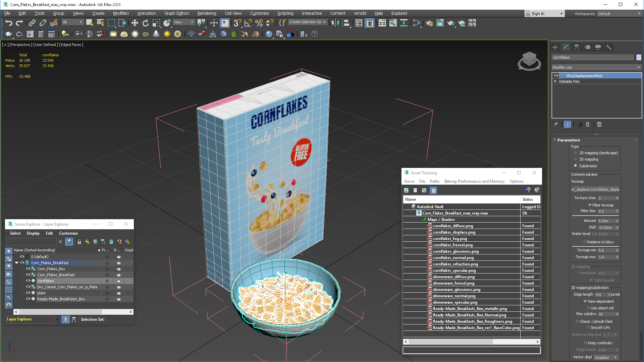Activate the Select and Link tool
The width and height of the screenshot is (644, 362).
(x=32, y=23)
